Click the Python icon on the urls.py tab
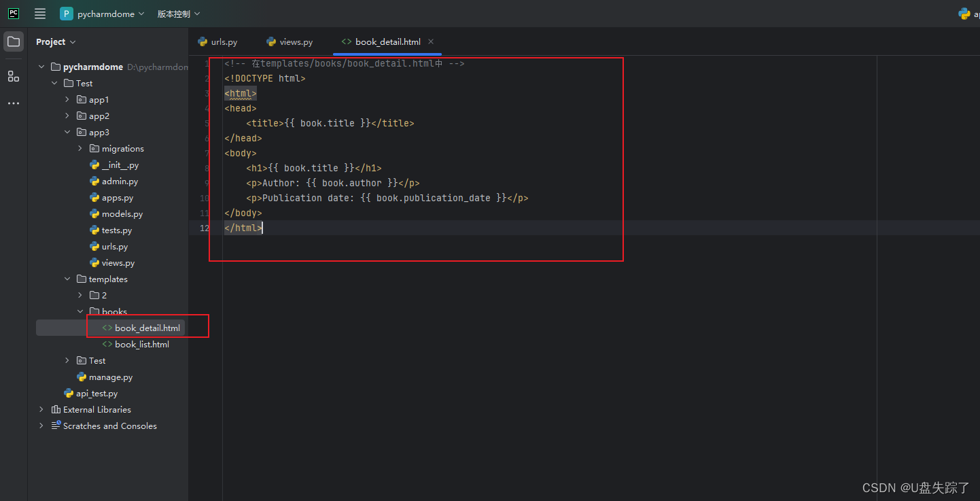This screenshot has height=501, width=980. point(202,41)
